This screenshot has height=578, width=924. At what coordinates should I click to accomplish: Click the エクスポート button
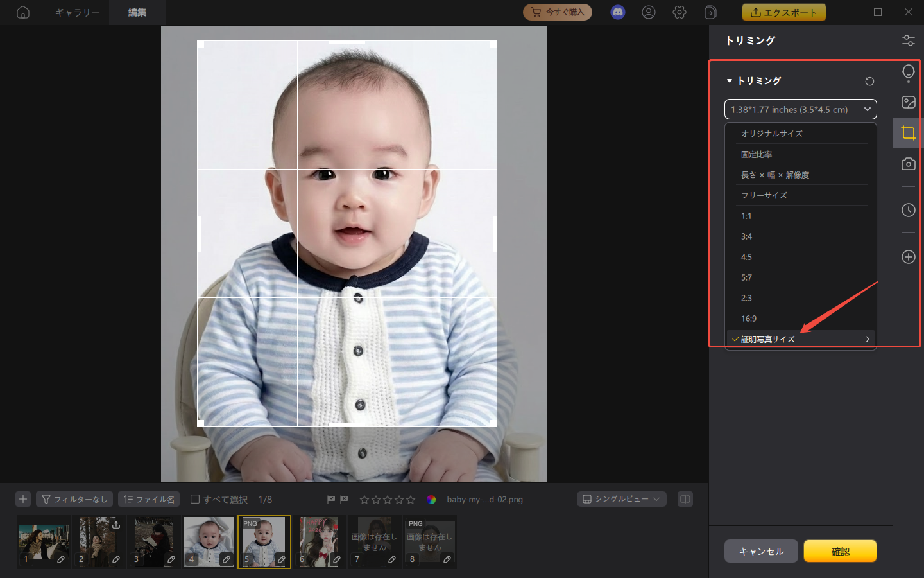pyautogui.click(x=784, y=12)
